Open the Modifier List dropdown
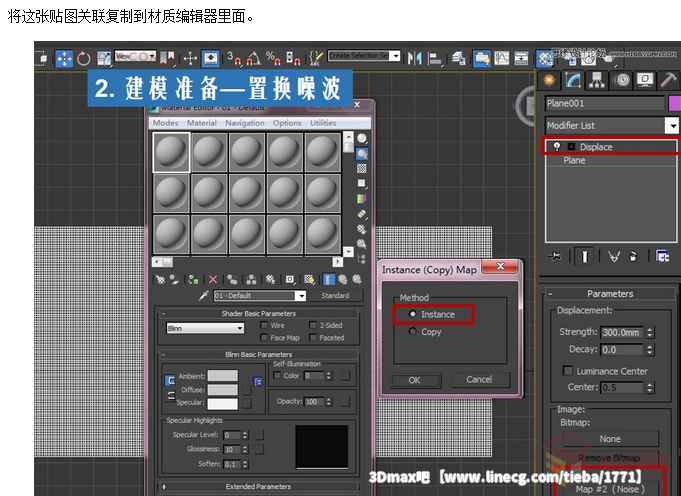The width and height of the screenshot is (681, 496). point(672,126)
